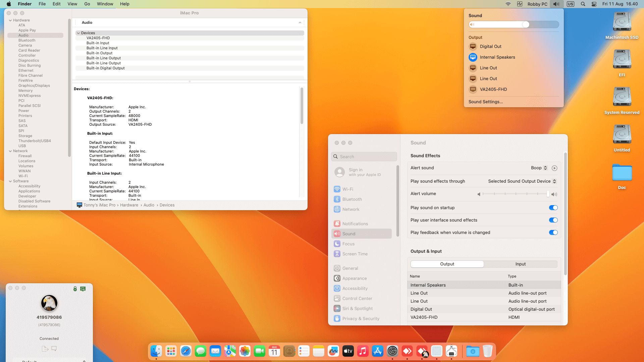This screenshot has width=644, height=362.
Task: Switch to the Input tab in Sound settings
Action: (521, 264)
